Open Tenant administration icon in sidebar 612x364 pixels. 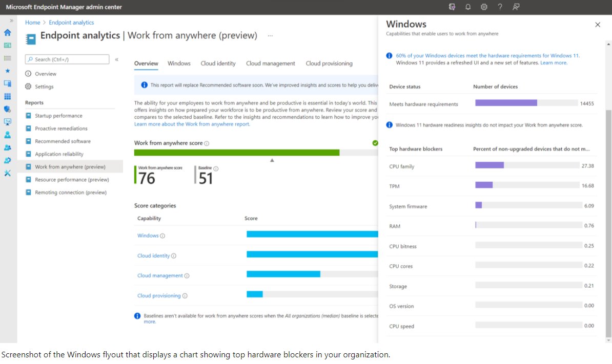click(7, 160)
